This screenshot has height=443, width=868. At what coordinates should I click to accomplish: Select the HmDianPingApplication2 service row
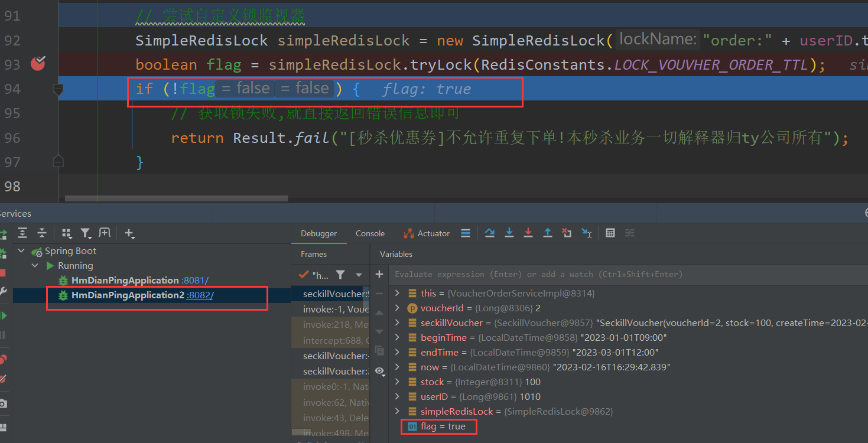point(152,295)
